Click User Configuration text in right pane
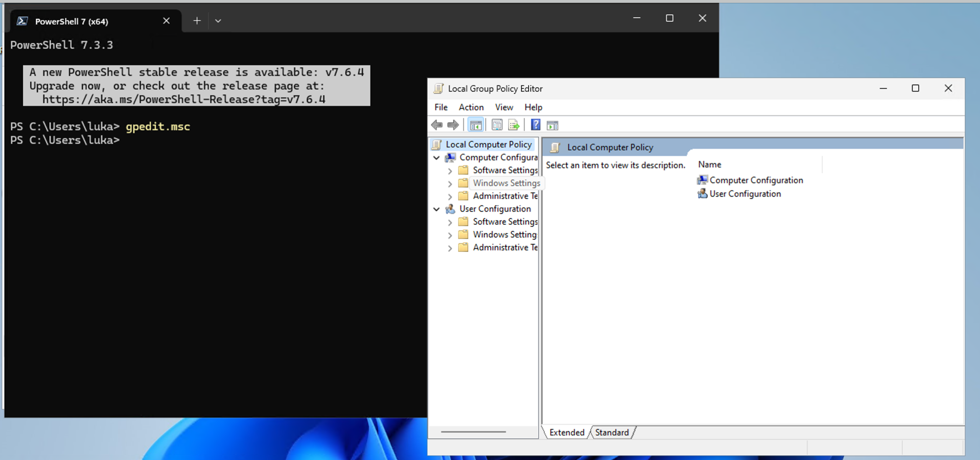980x460 pixels. [745, 194]
